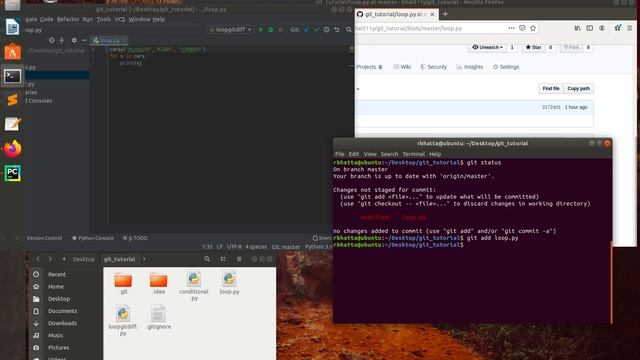Image resolution: width=640 pixels, height=360 pixels.
Task: Click the Git rollback arrow icon
Action: tap(336, 29)
